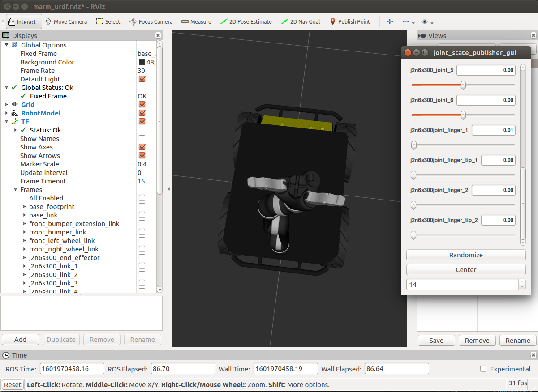
Task: Choose the Select tool
Action: click(108, 21)
